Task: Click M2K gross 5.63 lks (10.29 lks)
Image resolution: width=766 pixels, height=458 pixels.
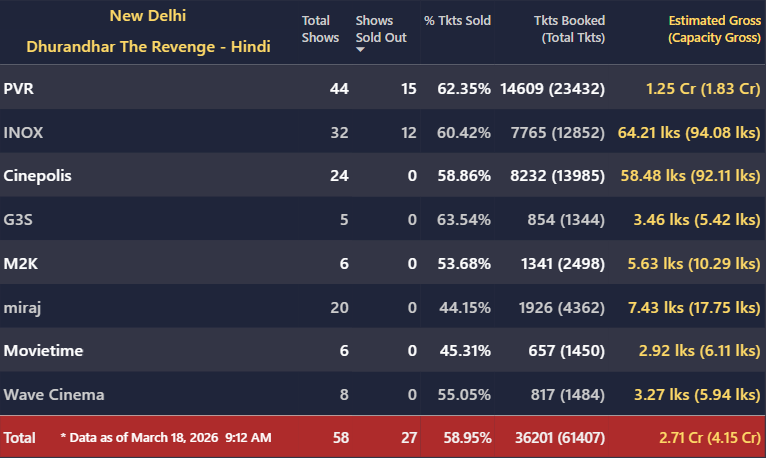Action: (694, 264)
